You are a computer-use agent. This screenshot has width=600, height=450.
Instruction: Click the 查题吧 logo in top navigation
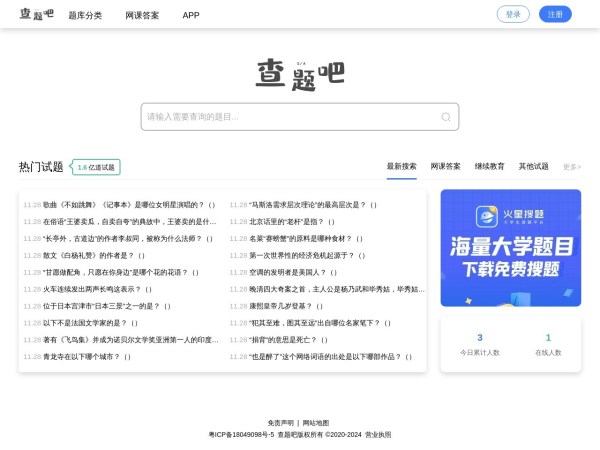35,14
